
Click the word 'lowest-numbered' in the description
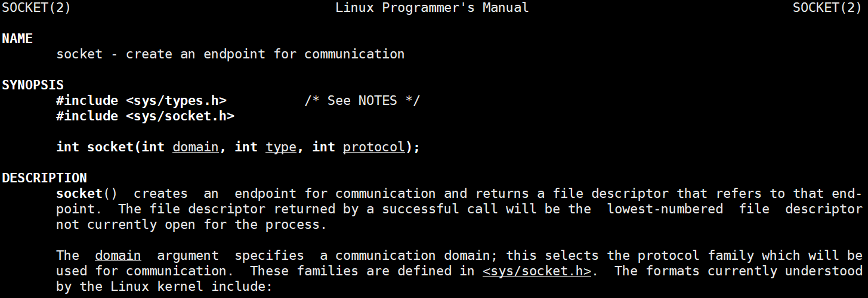click(x=665, y=209)
